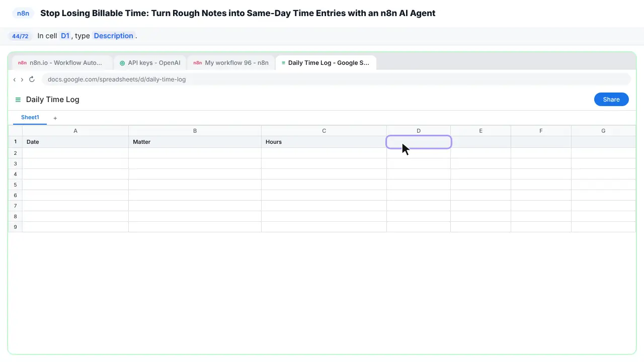Image resolution: width=644 pixels, height=362 pixels.
Task: Select column F header
Action: pyautogui.click(x=541, y=131)
